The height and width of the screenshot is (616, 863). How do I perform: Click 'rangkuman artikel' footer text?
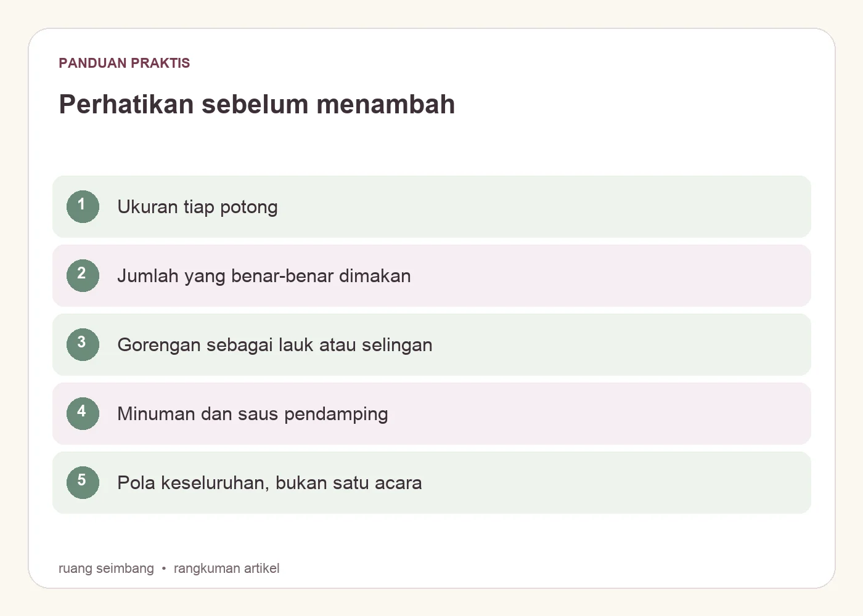(x=226, y=568)
